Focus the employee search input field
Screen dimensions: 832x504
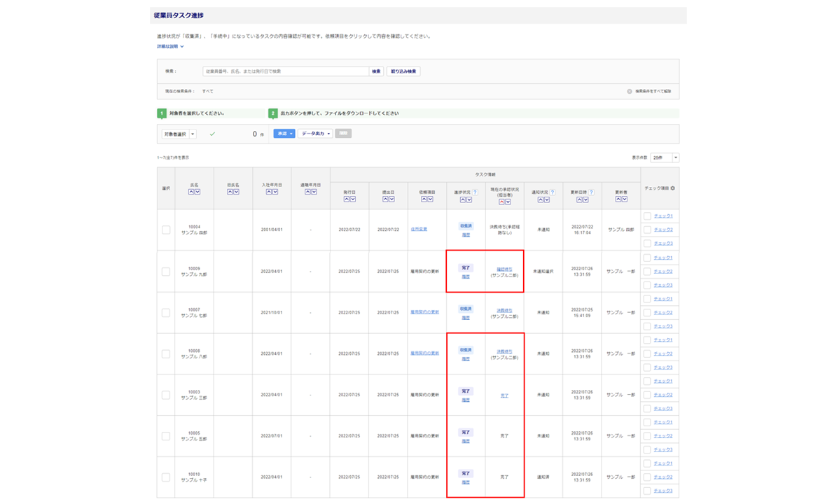coord(286,71)
